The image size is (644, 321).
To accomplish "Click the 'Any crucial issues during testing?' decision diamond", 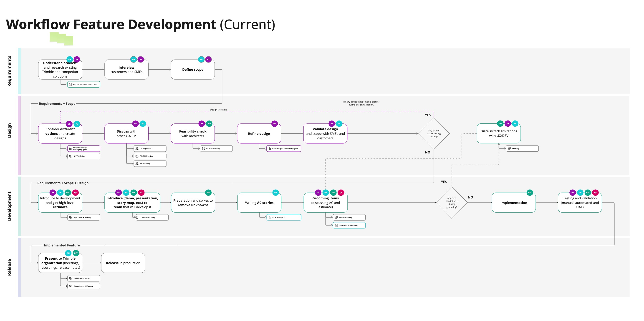I will pos(434,134).
